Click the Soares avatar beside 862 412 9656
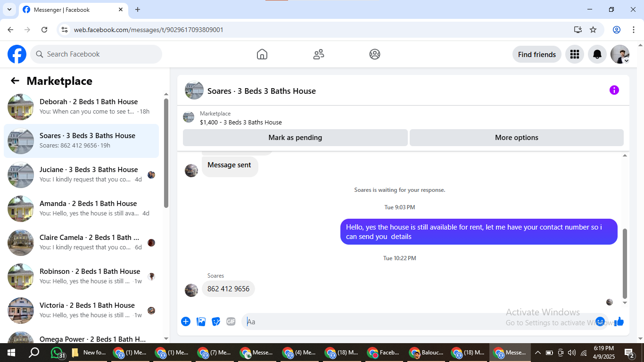The height and width of the screenshot is (362, 644). (x=191, y=290)
